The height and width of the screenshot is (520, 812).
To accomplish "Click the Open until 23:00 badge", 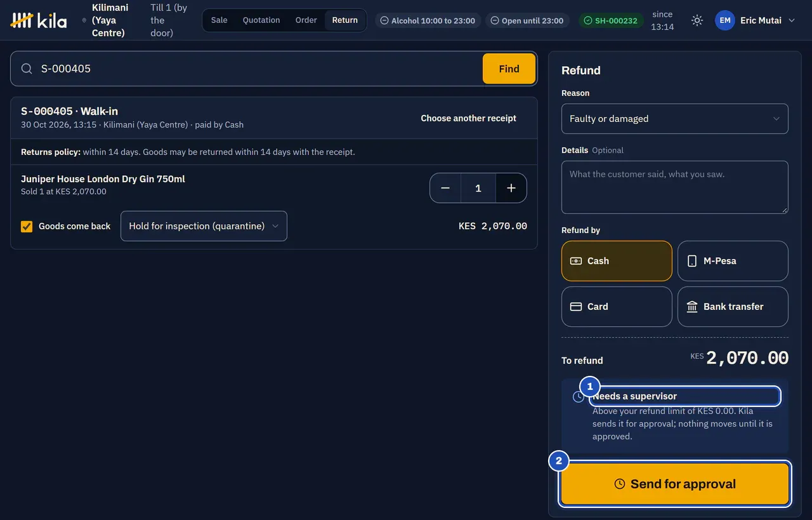I will pyautogui.click(x=527, y=20).
